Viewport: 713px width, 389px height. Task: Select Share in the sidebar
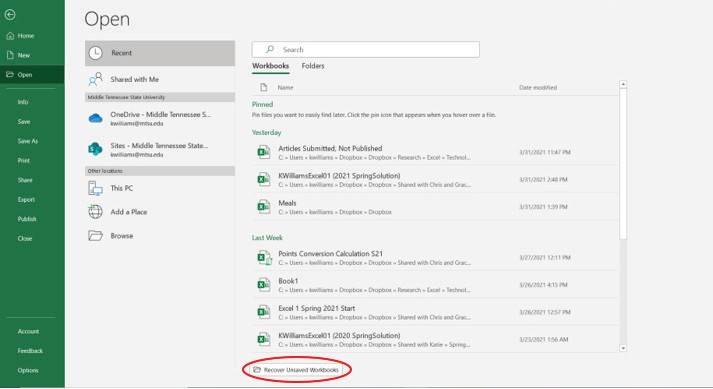pyautogui.click(x=25, y=180)
